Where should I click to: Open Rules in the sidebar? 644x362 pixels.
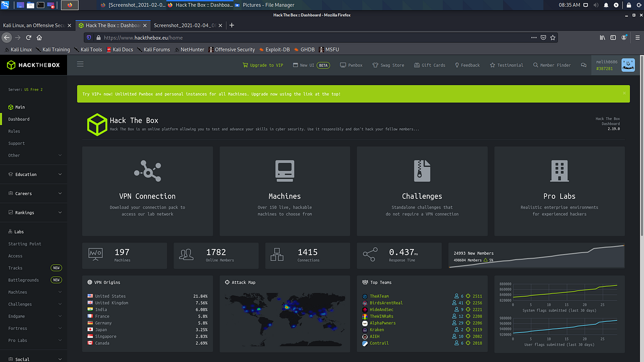pyautogui.click(x=14, y=131)
